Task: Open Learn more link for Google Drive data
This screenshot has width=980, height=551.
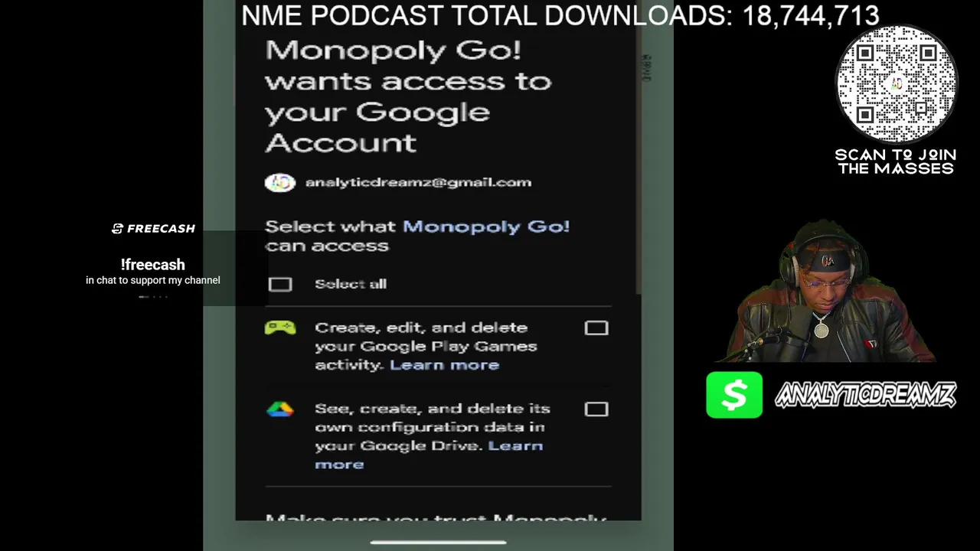Action: click(x=429, y=455)
